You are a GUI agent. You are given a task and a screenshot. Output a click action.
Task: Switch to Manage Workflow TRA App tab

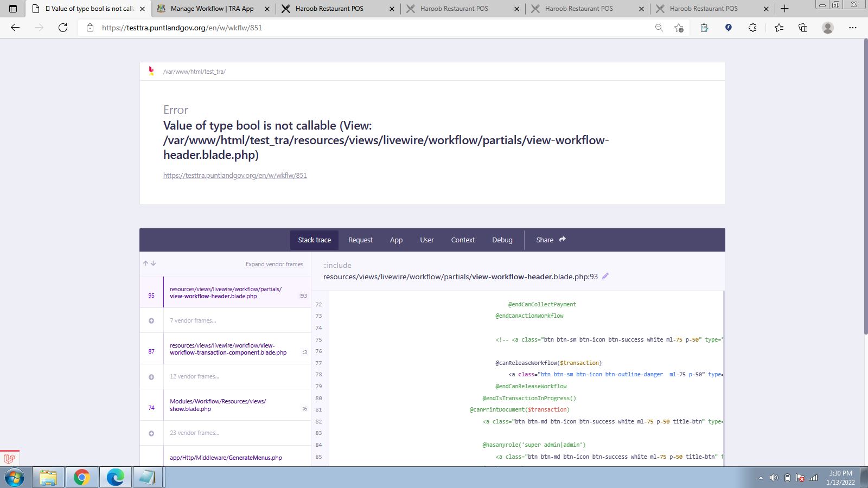click(212, 9)
